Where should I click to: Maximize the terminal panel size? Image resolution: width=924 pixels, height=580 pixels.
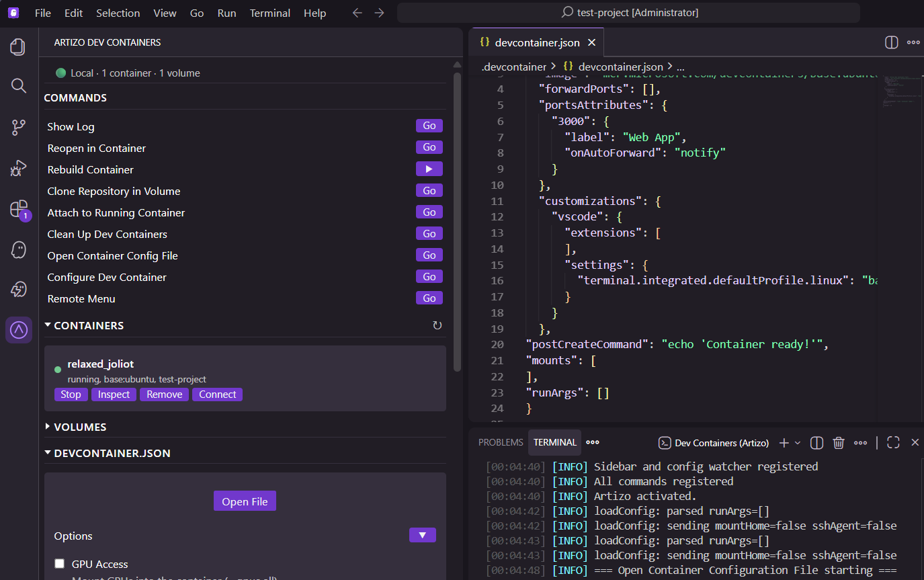coord(893,442)
